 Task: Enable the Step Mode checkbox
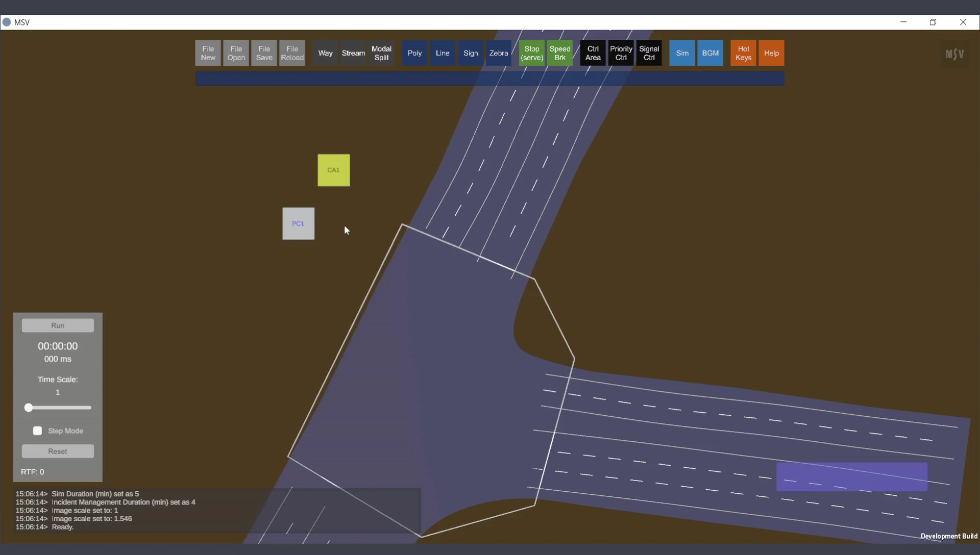coord(37,431)
